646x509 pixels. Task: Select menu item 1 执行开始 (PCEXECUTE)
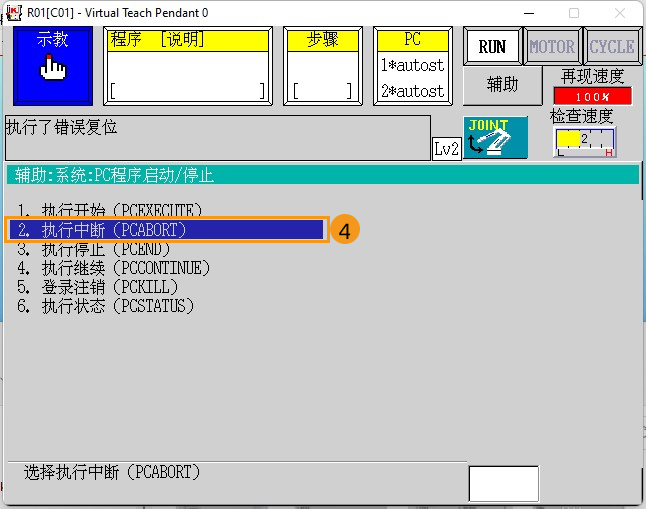pyautogui.click(x=110, y=210)
